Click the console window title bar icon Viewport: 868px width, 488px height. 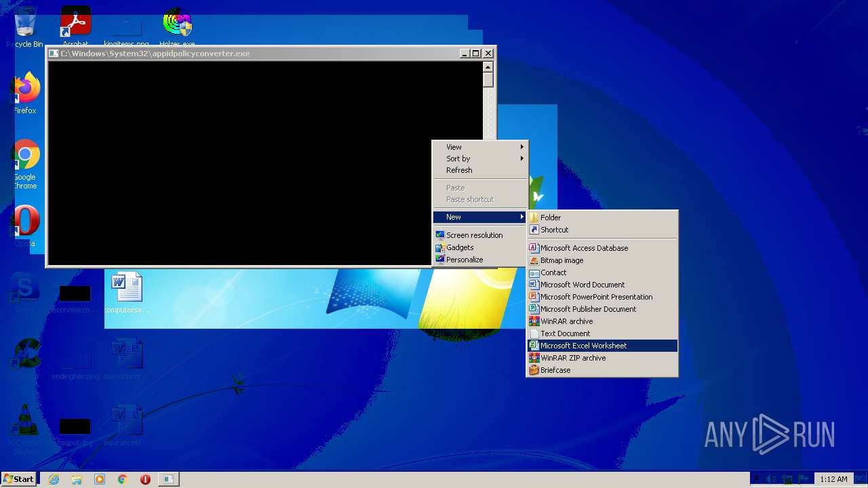54,54
